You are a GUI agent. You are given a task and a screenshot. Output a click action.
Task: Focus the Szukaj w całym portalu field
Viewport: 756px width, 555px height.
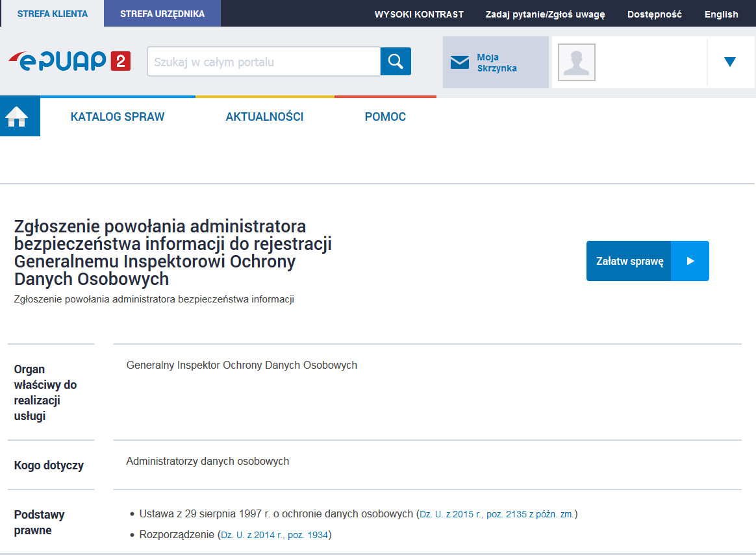point(264,61)
